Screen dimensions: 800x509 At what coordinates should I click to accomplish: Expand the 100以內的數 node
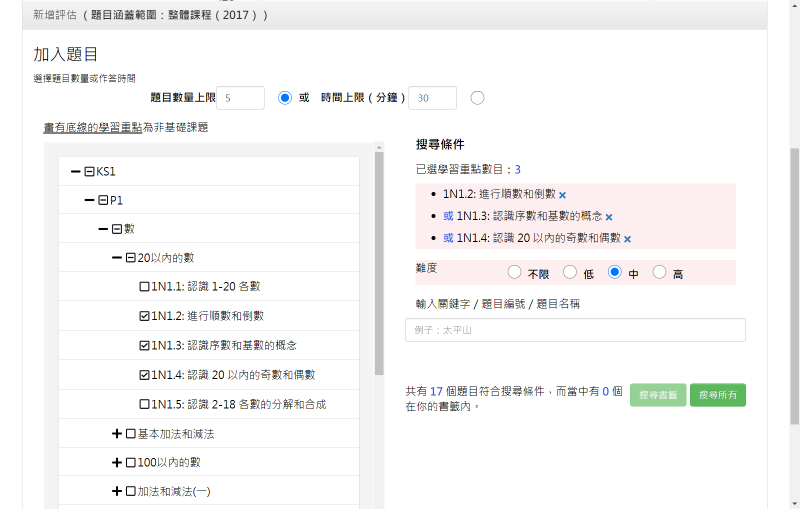tap(117, 463)
